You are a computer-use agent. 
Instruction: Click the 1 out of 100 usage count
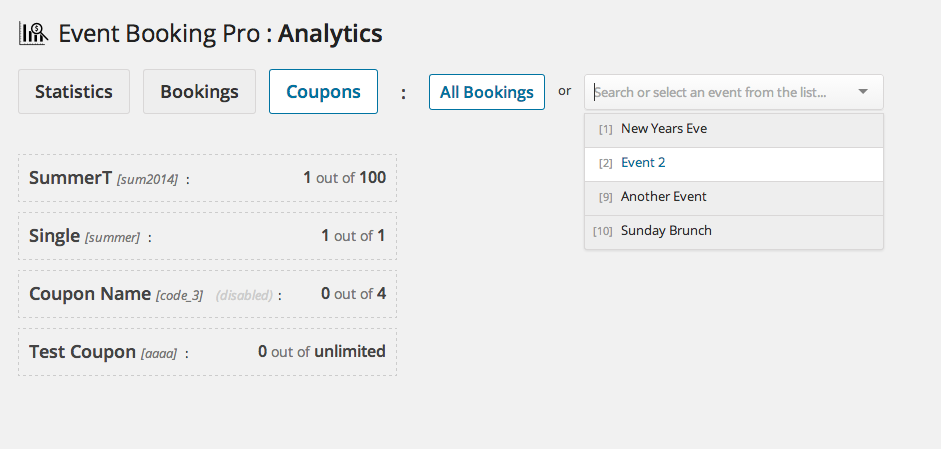click(344, 178)
